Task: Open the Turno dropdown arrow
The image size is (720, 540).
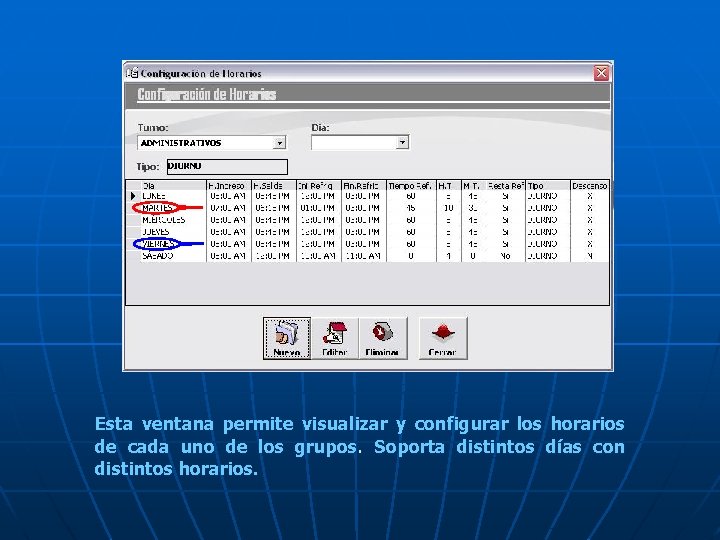Action: (x=279, y=143)
